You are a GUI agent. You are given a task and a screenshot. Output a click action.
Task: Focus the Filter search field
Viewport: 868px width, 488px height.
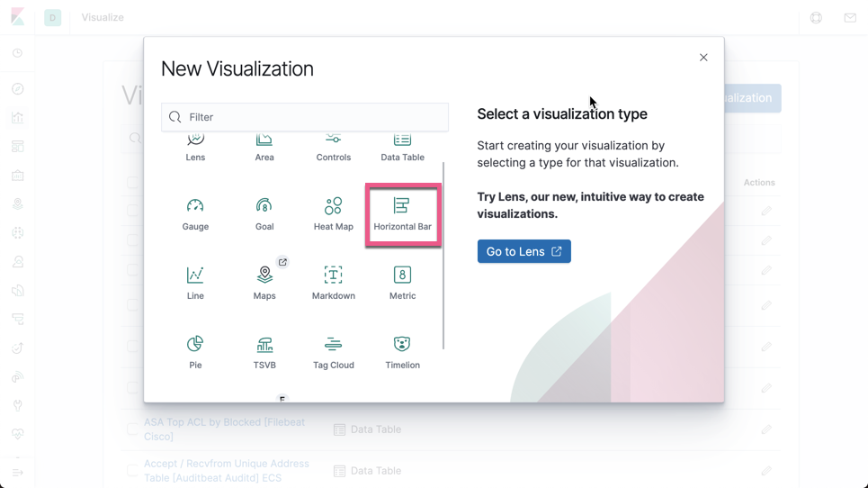[305, 117]
